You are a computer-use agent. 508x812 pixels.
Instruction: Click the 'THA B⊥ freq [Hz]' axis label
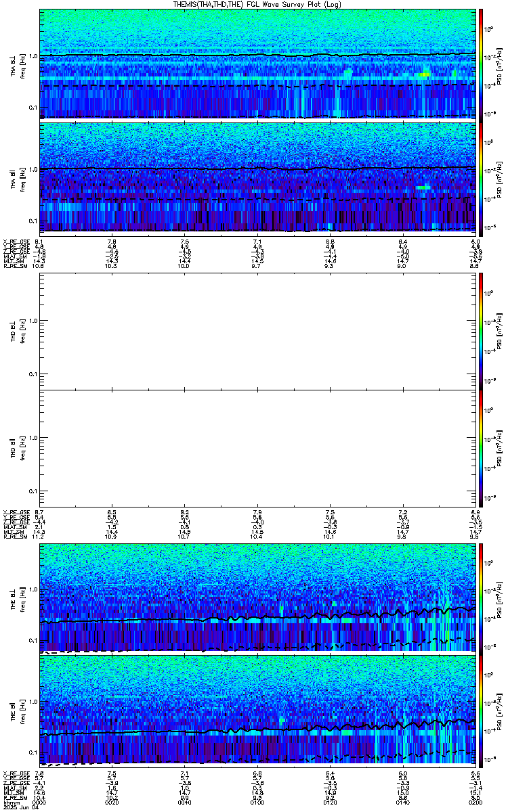click(16, 65)
